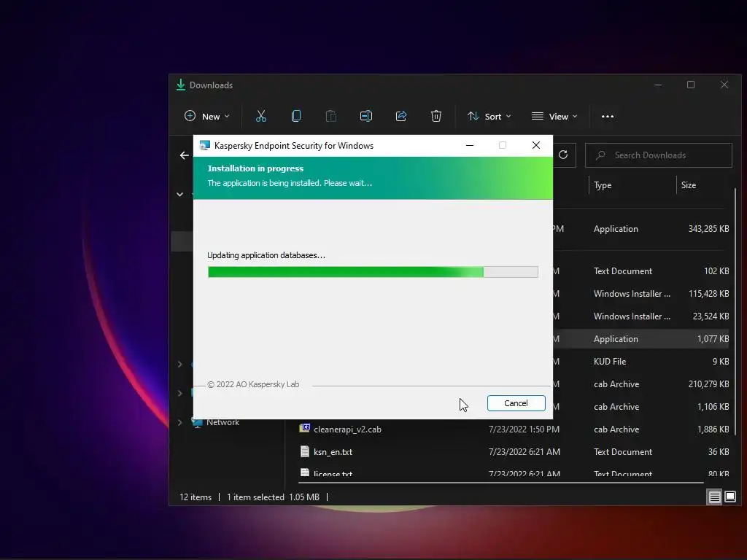Click the Refresh icon next to the search box
The height and width of the screenshot is (560, 747).
pyautogui.click(x=563, y=155)
